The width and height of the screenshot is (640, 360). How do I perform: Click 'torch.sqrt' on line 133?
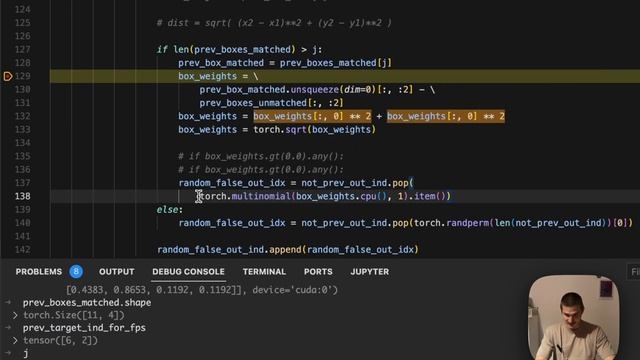tap(279, 130)
